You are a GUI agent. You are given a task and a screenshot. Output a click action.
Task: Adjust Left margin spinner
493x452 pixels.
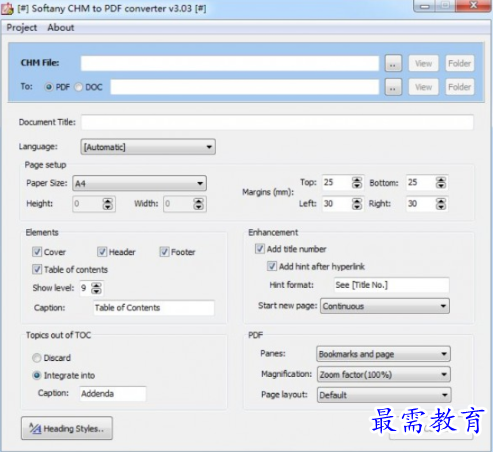click(x=357, y=204)
